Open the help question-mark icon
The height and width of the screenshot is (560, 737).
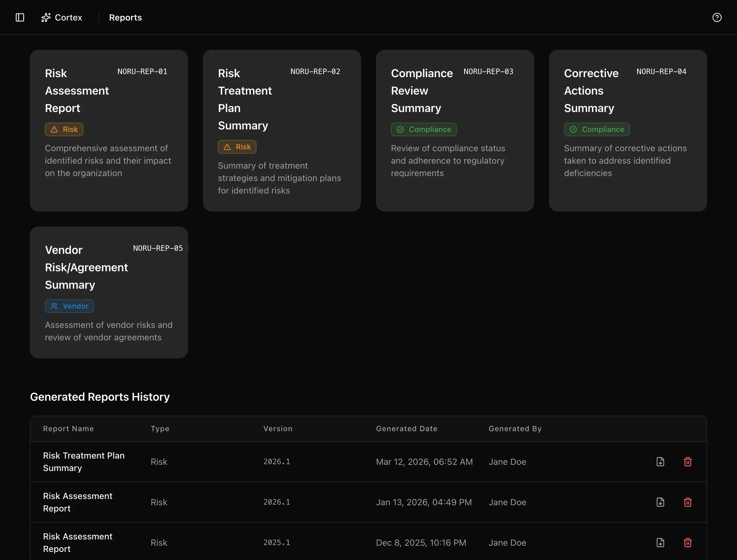point(717,17)
